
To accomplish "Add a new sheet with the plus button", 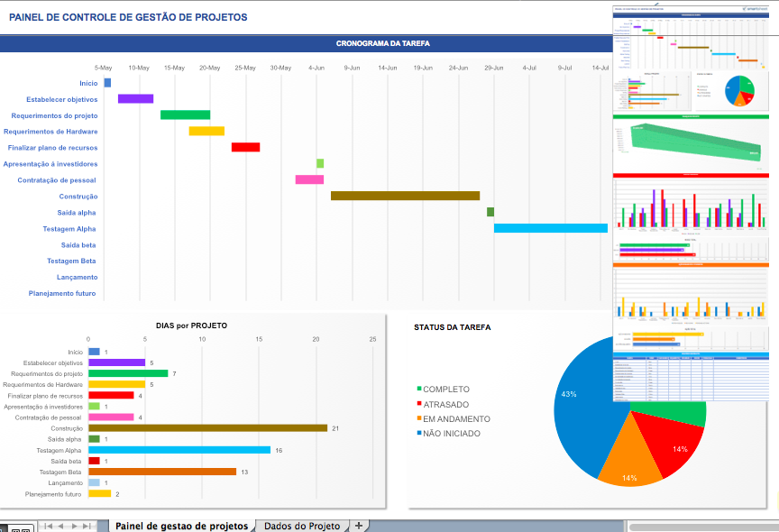I will click(x=358, y=526).
